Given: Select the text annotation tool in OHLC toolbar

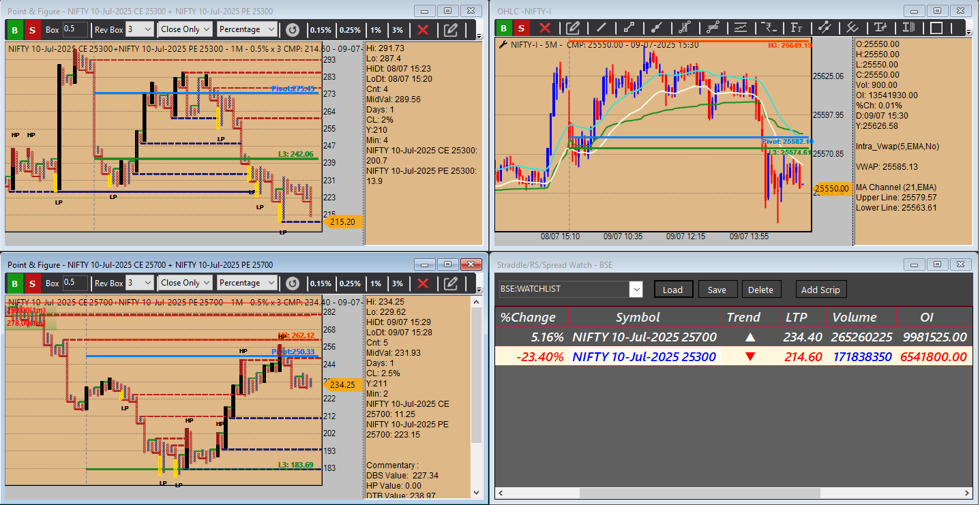Looking at the screenshot, I should coord(880,28).
